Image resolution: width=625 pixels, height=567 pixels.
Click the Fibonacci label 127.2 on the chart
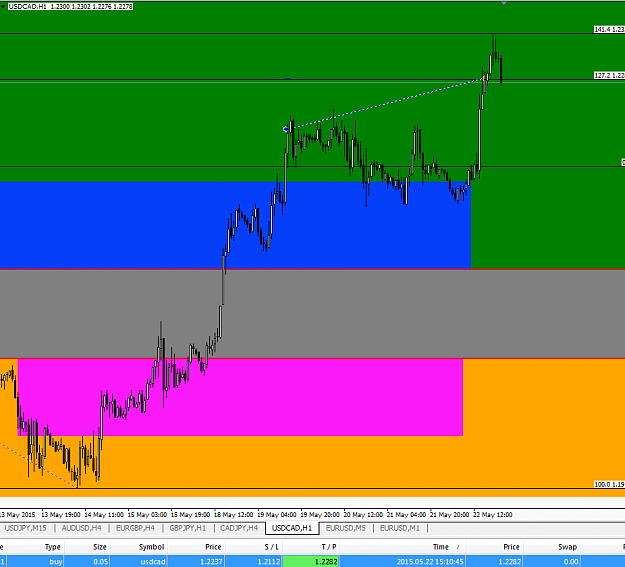click(609, 75)
